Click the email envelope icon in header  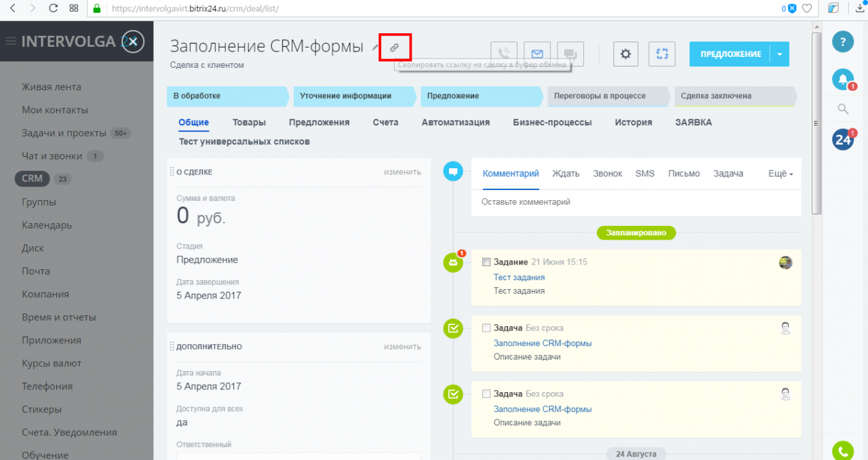[x=537, y=54]
